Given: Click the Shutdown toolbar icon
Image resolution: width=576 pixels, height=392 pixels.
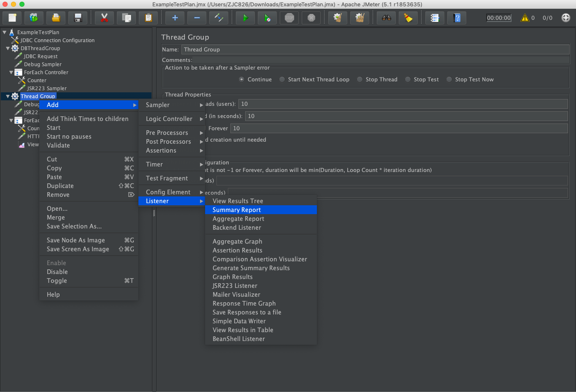Looking at the screenshot, I should [x=311, y=18].
